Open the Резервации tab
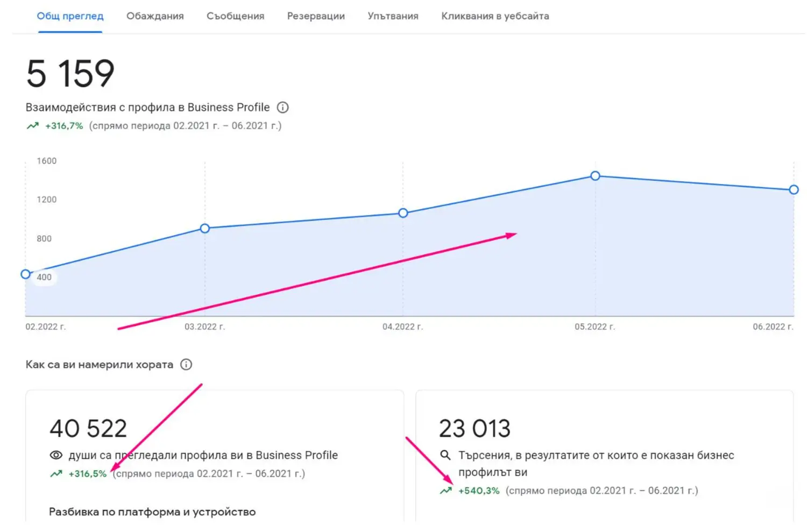The image size is (807, 532). 316,16
